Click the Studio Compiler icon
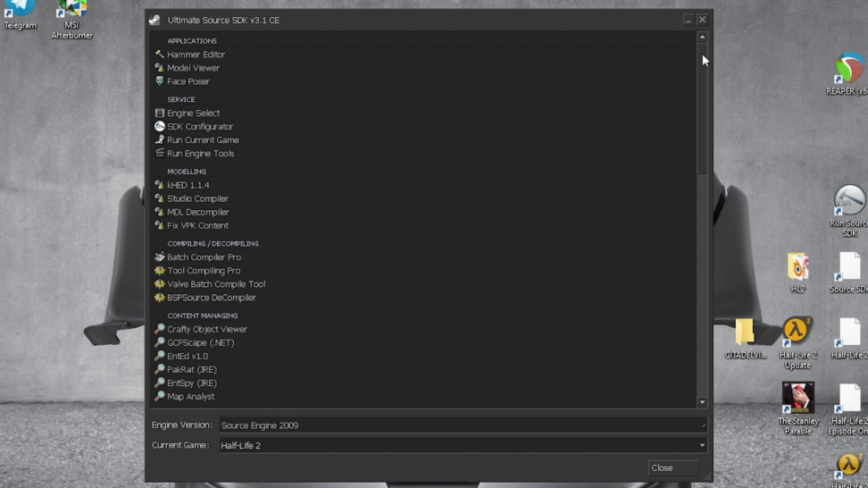 coord(160,198)
